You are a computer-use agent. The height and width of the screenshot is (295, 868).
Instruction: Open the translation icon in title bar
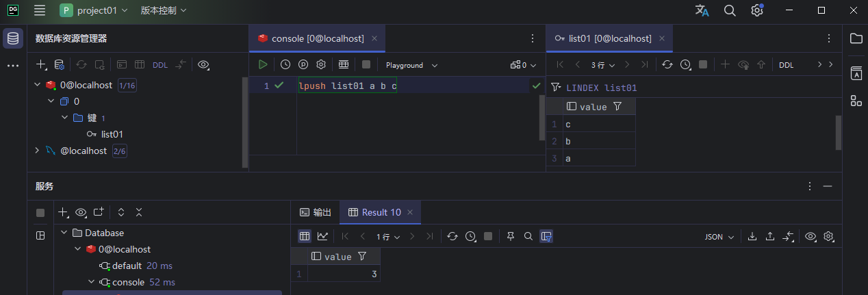coord(702,10)
